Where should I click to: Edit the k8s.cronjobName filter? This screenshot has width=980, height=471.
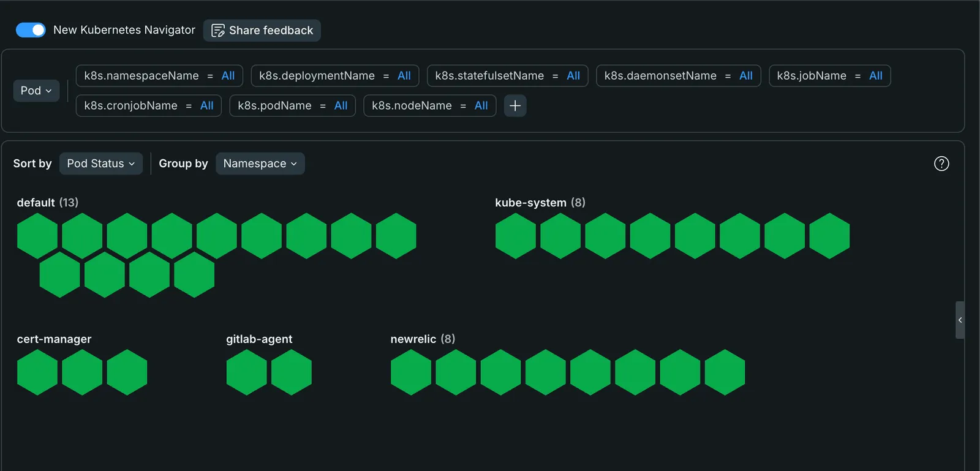[148, 105]
